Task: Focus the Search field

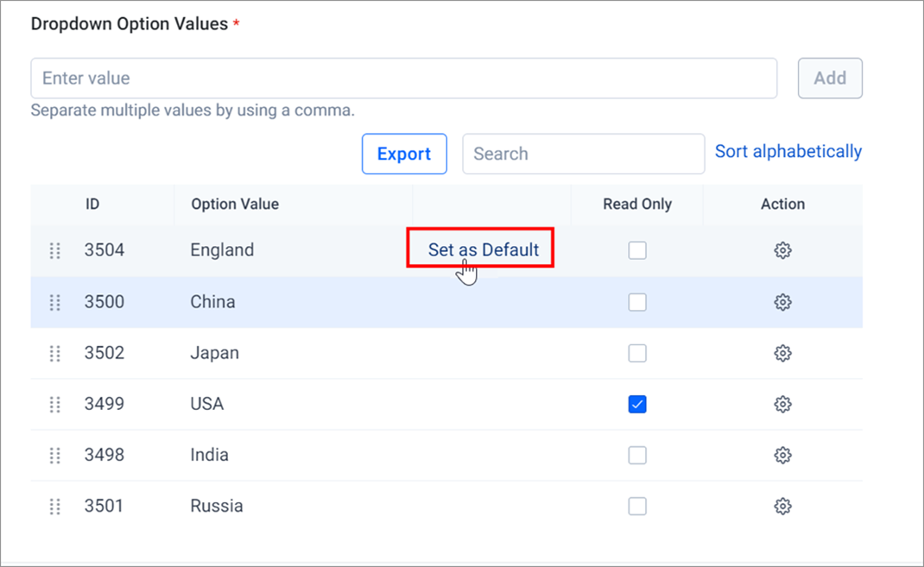Action: pyautogui.click(x=584, y=154)
